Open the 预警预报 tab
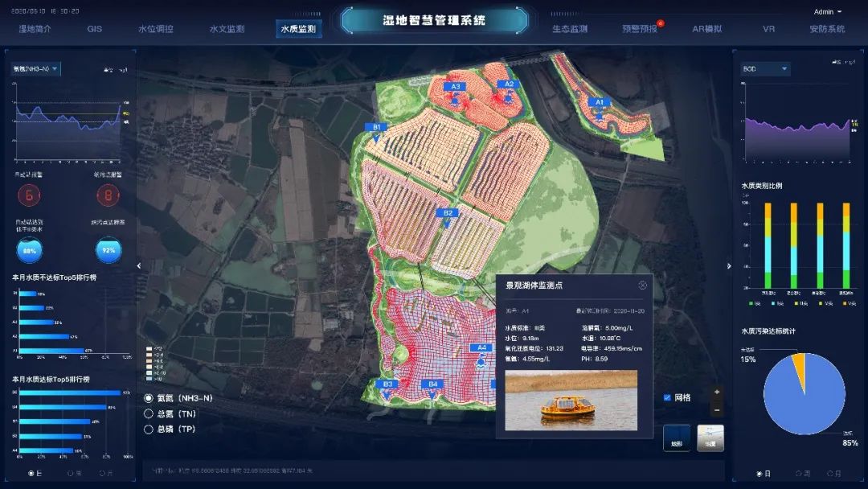 click(x=640, y=29)
